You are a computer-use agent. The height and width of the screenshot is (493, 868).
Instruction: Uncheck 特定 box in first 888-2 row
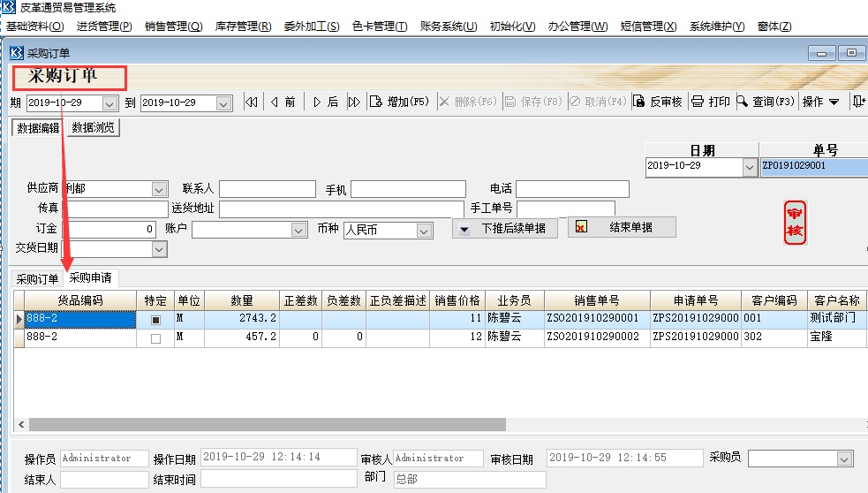(155, 320)
